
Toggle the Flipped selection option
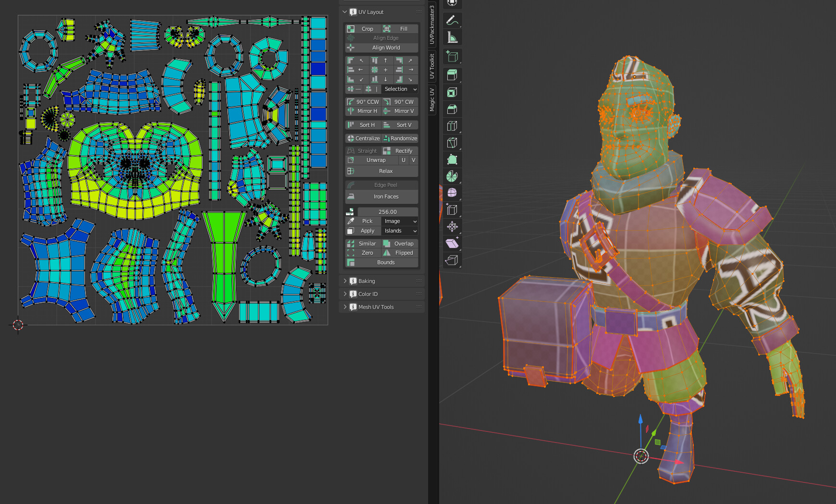[x=400, y=253]
